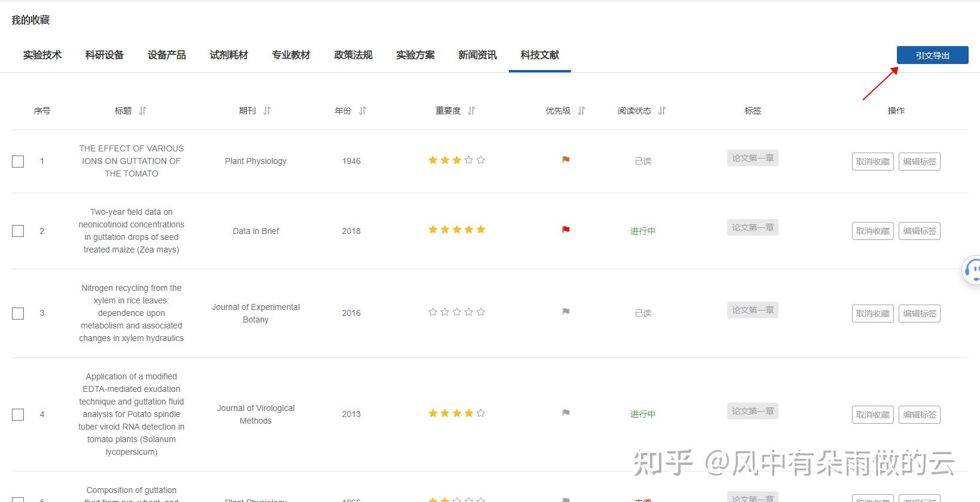Remove the Data in Brief paper via 取消收藏
The width and height of the screenshot is (980, 502).
click(873, 231)
